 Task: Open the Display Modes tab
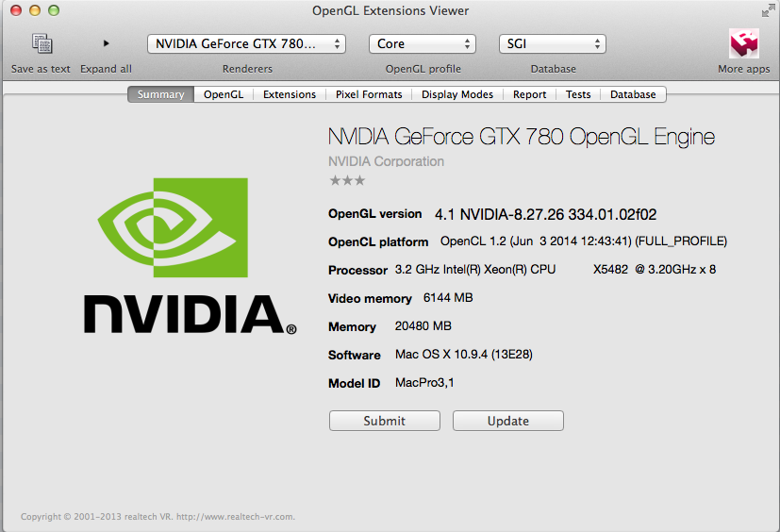457,94
